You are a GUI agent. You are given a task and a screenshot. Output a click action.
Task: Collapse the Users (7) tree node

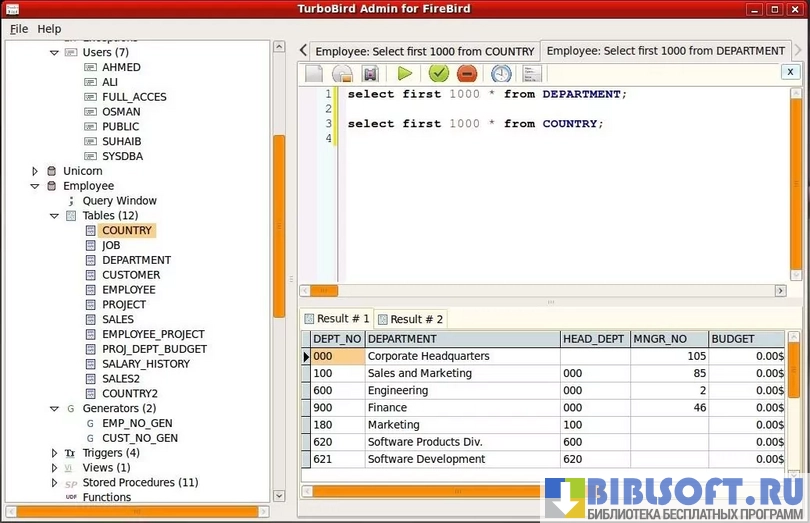pyautogui.click(x=54, y=52)
